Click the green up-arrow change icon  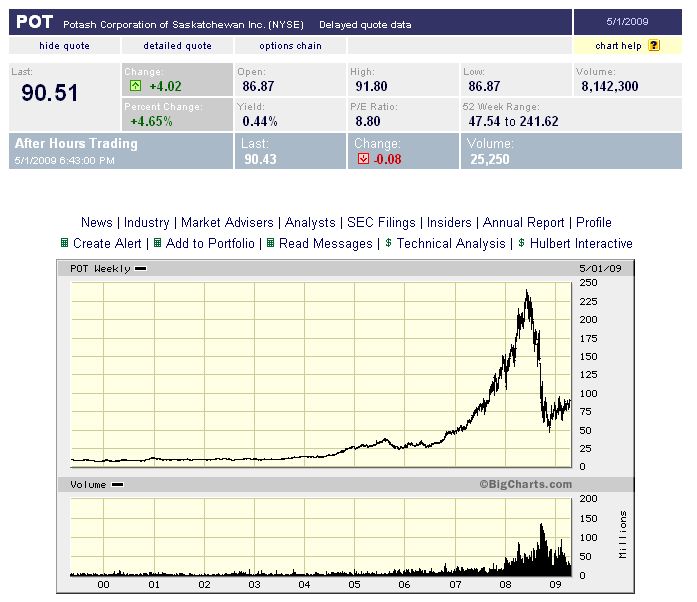(136, 86)
